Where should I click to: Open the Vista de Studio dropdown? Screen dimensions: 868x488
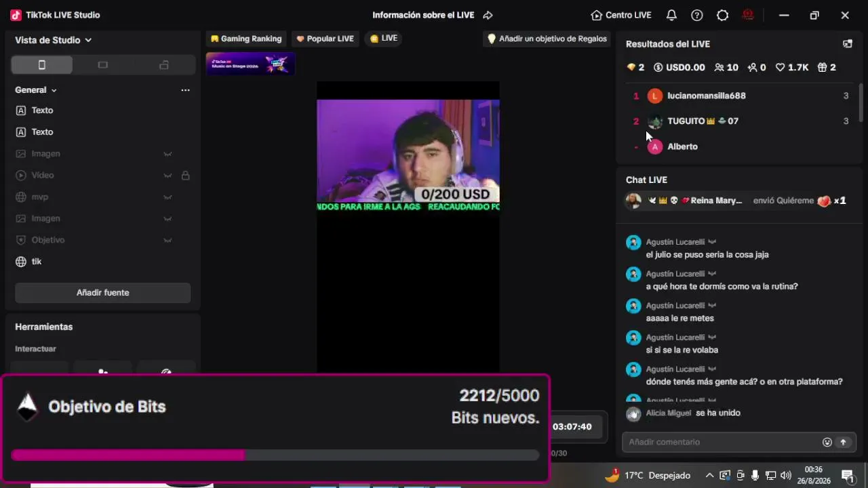point(53,40)
